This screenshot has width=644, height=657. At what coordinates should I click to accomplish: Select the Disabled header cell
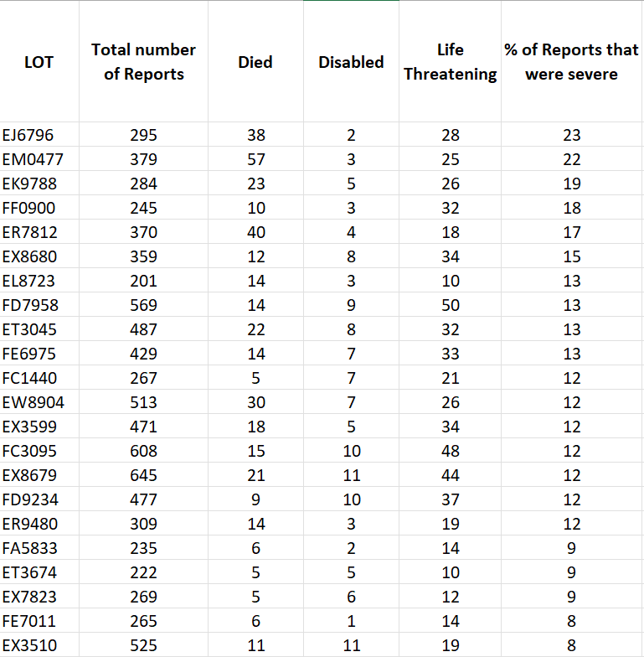pyautogui.click(x=351, y=62)
